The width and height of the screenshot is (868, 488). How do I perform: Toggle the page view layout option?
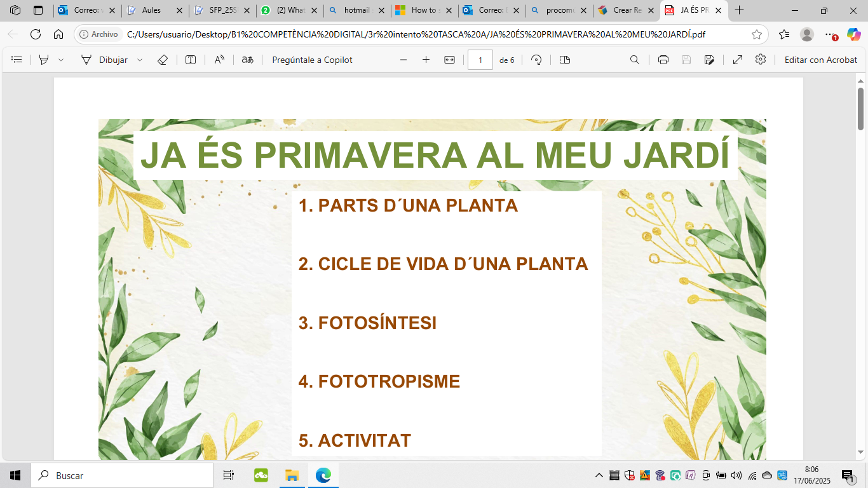tap(565, 60)
